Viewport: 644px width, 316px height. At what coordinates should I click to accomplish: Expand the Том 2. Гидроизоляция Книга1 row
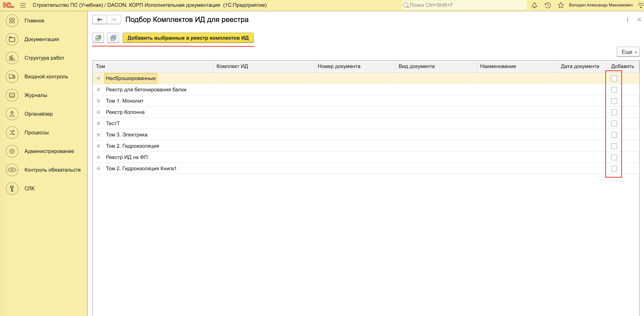(99, 168)
